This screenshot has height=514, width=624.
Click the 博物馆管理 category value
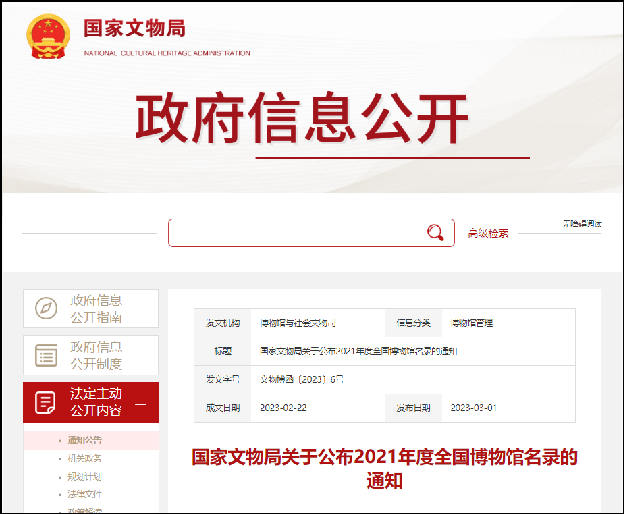[x=472, y=323]
